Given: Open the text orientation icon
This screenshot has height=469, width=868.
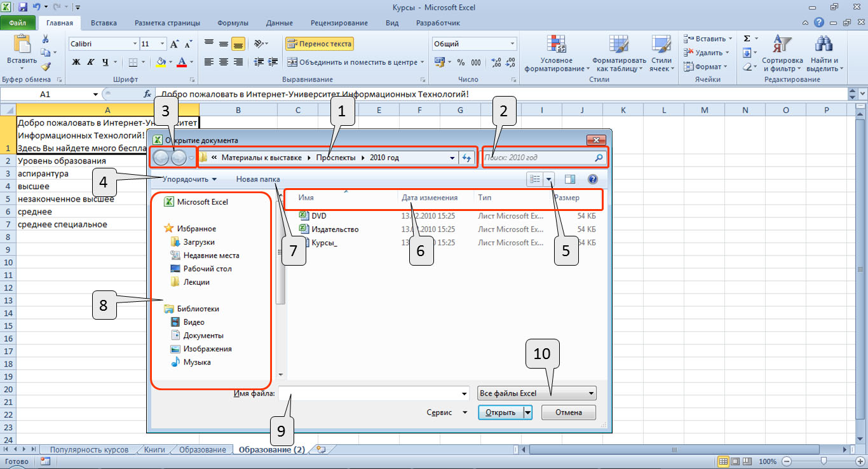Looking at the screenshot, I should pos(259,44).
